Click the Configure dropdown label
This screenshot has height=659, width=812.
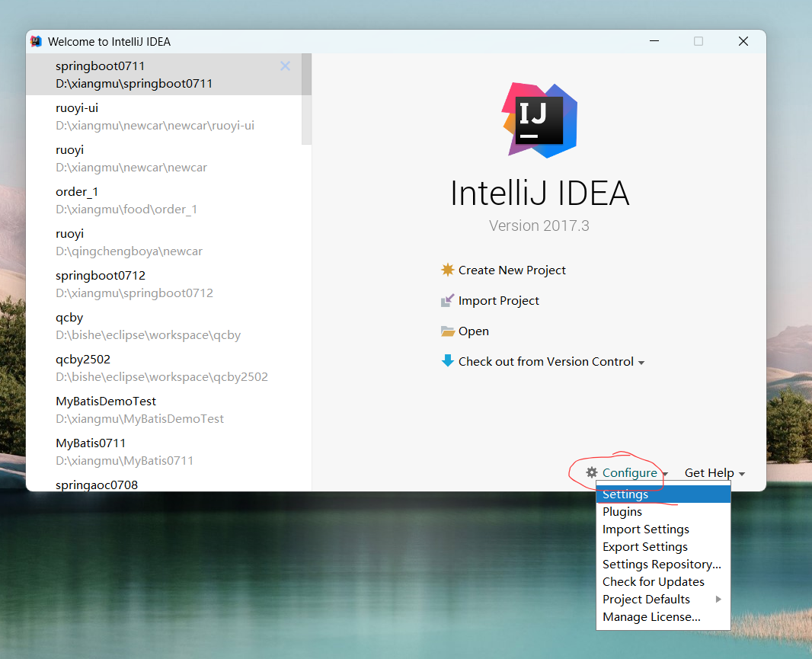[630, 472]
